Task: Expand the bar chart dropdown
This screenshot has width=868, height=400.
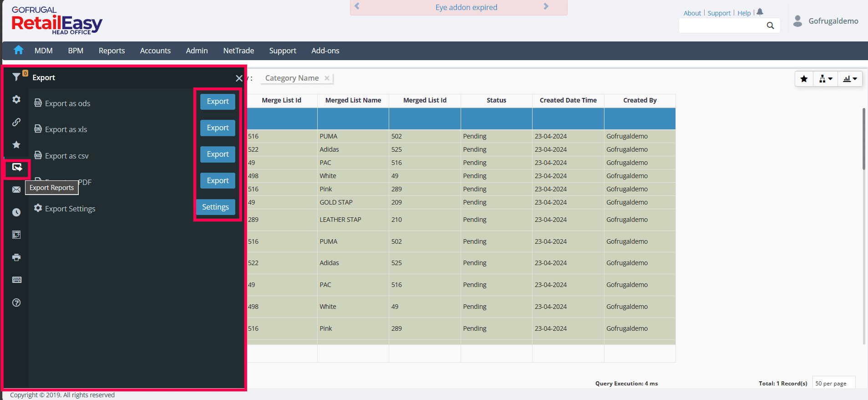Action: pos(849,79)
